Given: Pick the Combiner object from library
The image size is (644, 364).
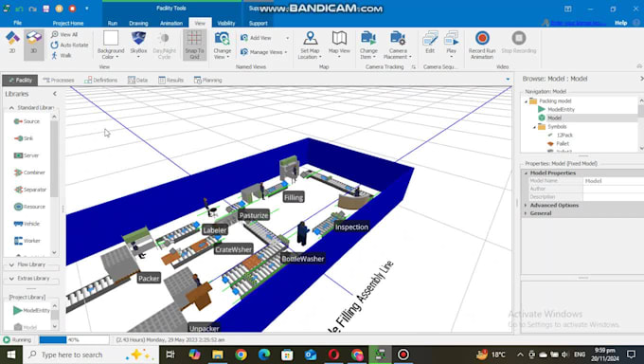Looking at the screenshot, I should coord(28,173).
